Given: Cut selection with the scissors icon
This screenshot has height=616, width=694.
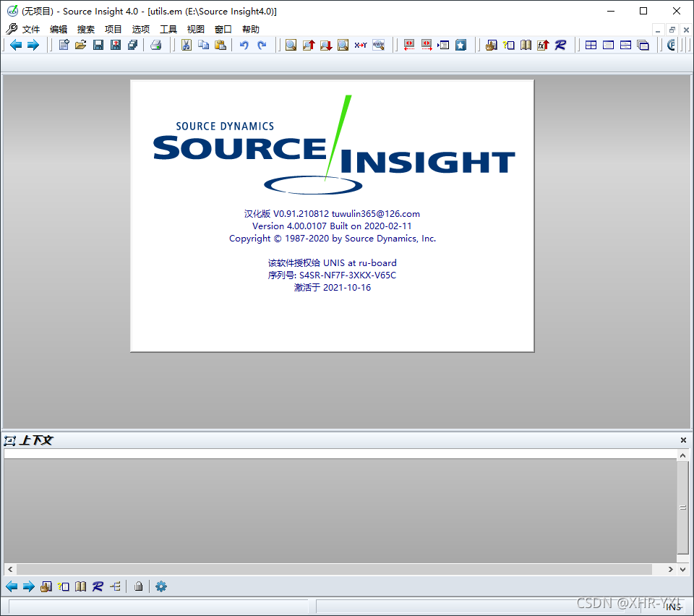Looking at the screenshot, I should pos(187,45).
